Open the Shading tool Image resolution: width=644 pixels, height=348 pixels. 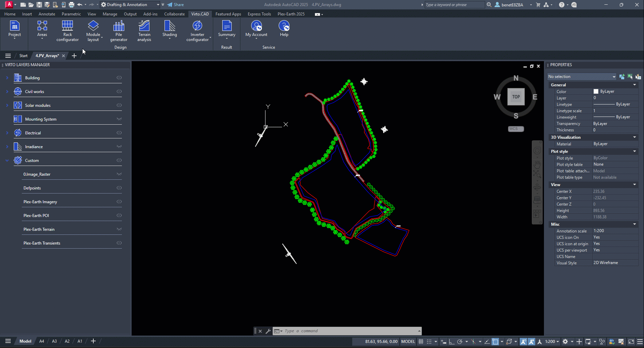170,30
